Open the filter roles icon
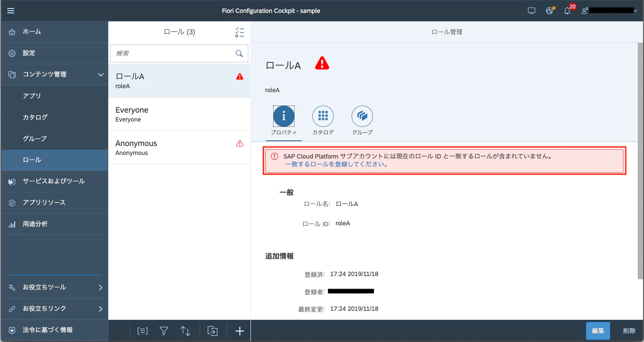The width and height of the screenshot is (644, 342). point(164,331)
